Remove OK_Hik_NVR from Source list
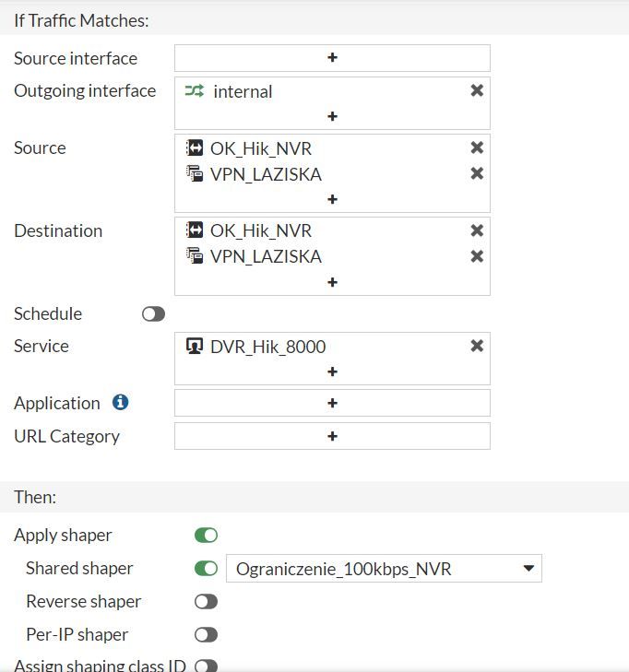Screen dimensions: 629x672 [477, 147]
